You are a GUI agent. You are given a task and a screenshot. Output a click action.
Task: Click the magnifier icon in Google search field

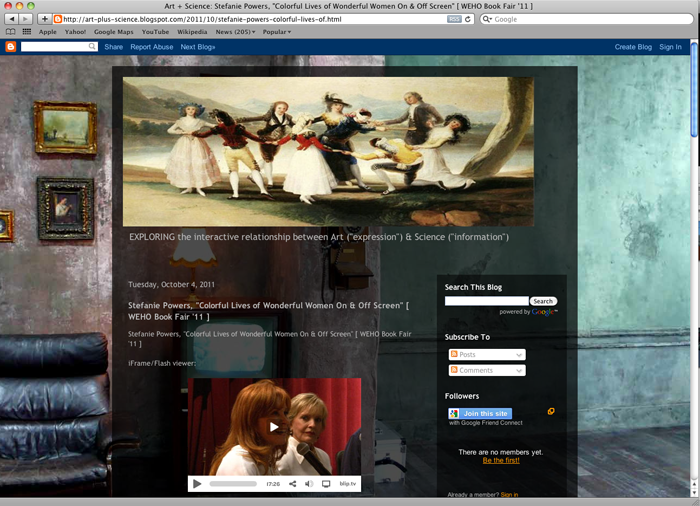(487, 19)
